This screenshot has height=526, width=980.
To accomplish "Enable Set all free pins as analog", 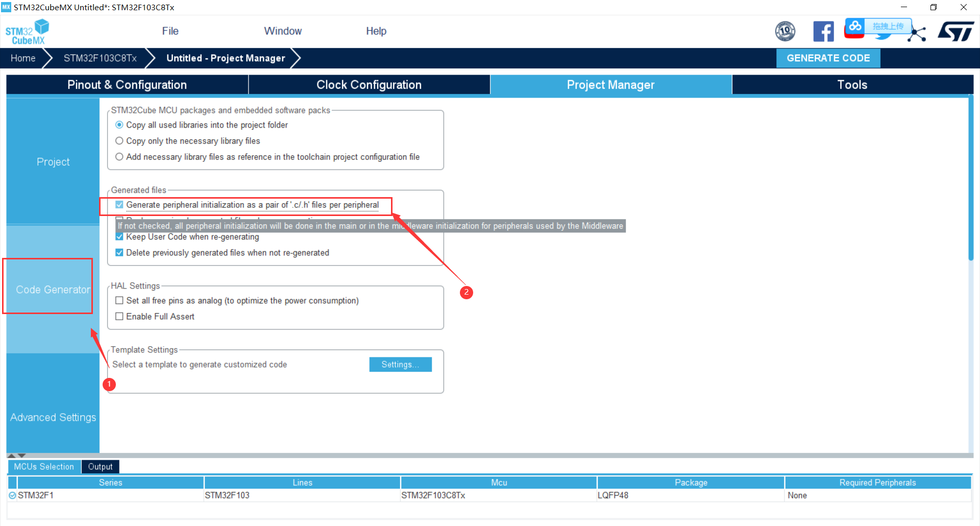I will pyautogui.click(x=119, y=300).
